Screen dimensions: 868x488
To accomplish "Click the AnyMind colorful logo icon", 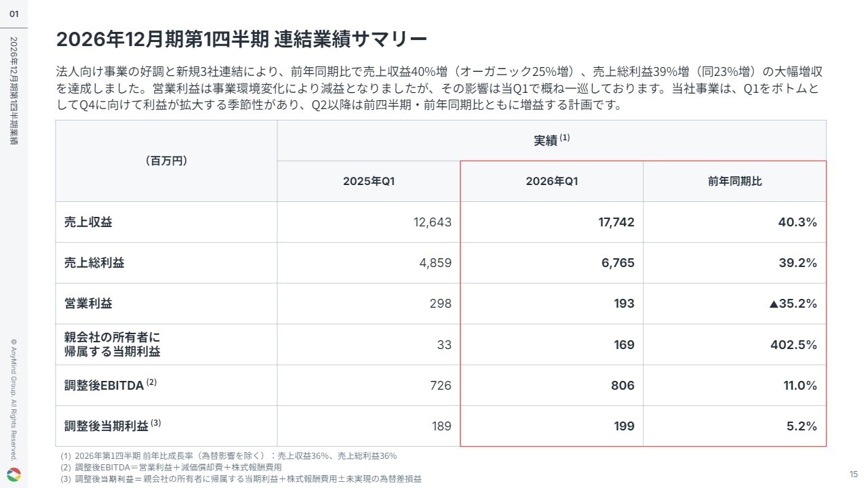I will pos(14,474).
